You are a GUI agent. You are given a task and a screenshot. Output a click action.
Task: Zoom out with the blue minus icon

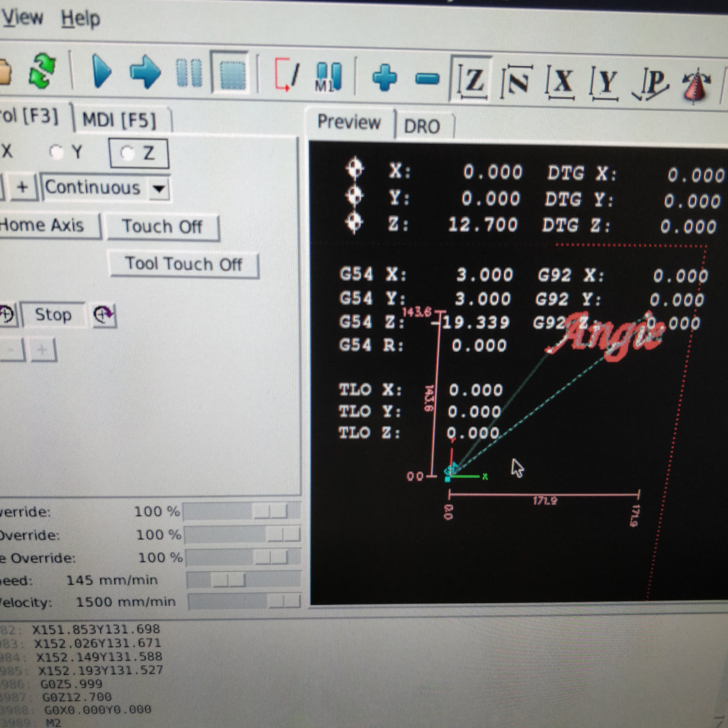pyautogui.click(x=427, y=79)
